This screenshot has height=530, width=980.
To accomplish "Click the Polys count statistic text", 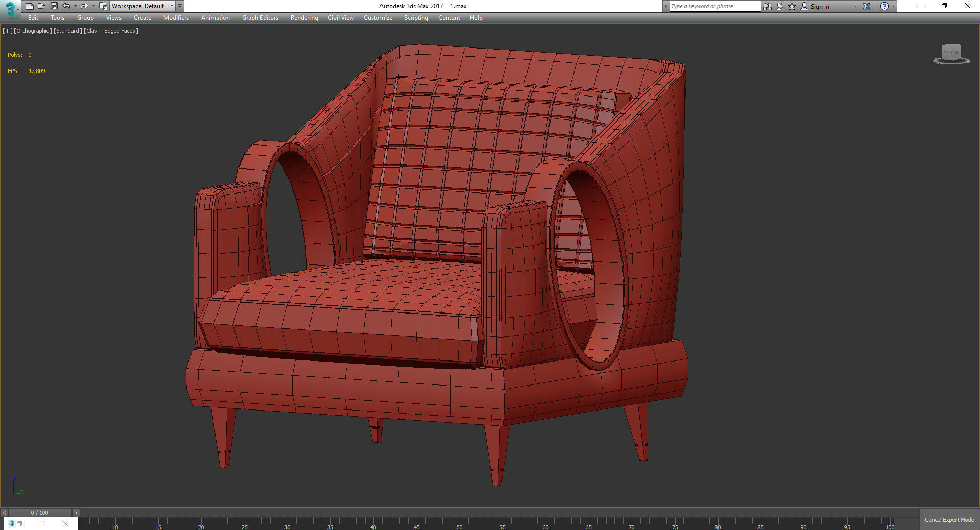I will tap(19, 55).
